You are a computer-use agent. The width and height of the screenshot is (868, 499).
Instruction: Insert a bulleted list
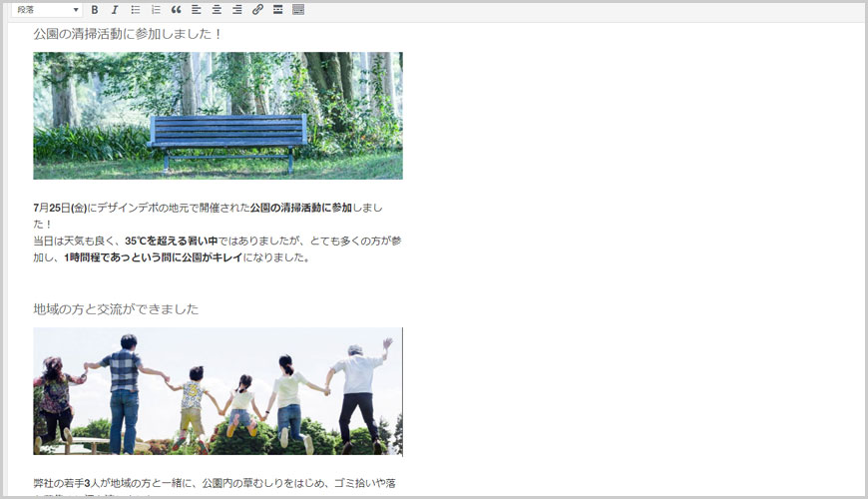tap(135, 10)
